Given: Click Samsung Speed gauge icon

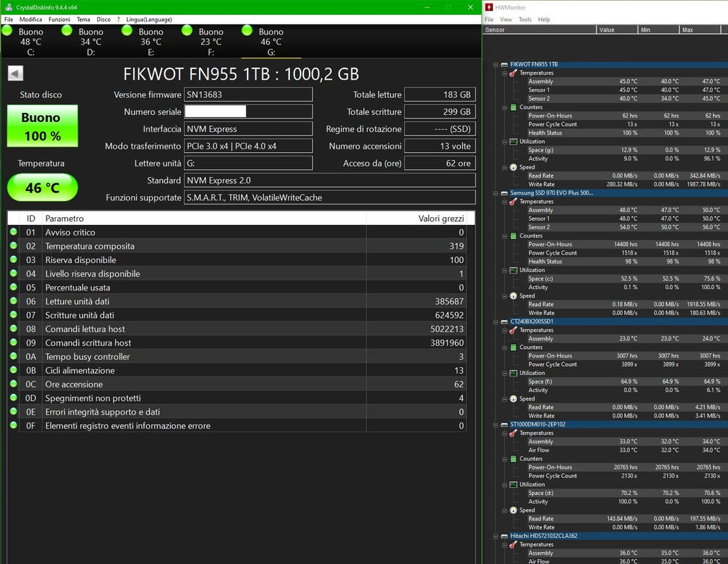Looking at the screenshot, I should 513,295.
